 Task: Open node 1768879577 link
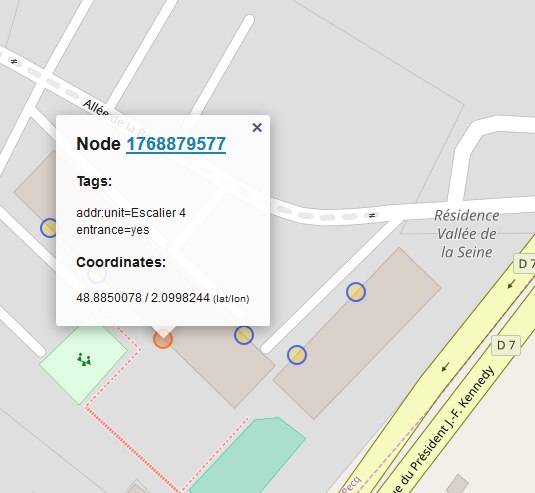tap(176, 144)
